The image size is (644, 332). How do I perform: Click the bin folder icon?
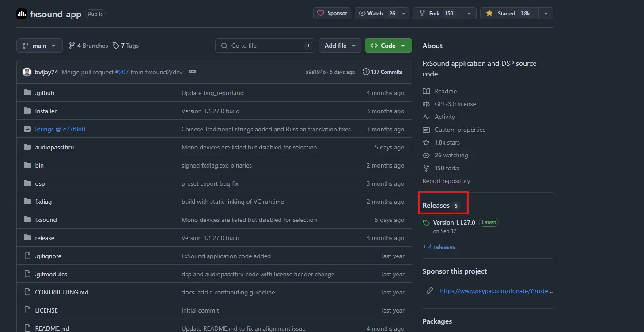27,165
